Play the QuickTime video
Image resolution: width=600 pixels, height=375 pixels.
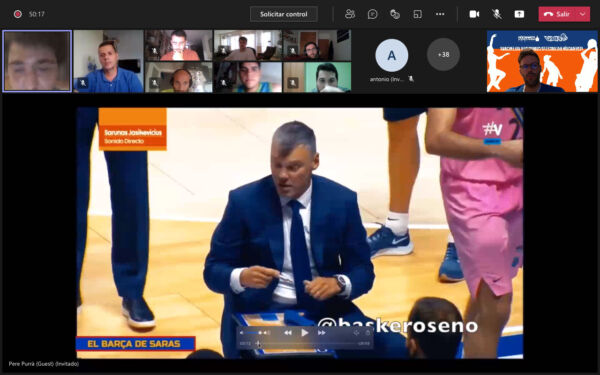[304, 333]
